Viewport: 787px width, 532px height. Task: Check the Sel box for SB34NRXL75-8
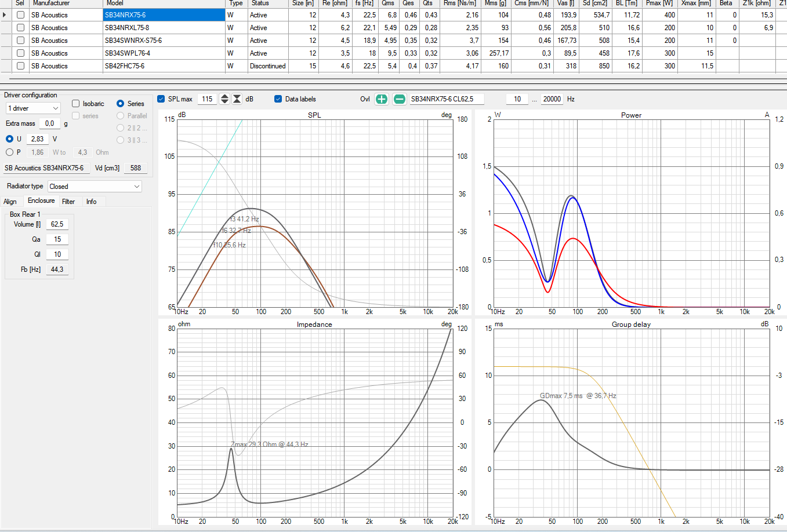coord(21,28)
